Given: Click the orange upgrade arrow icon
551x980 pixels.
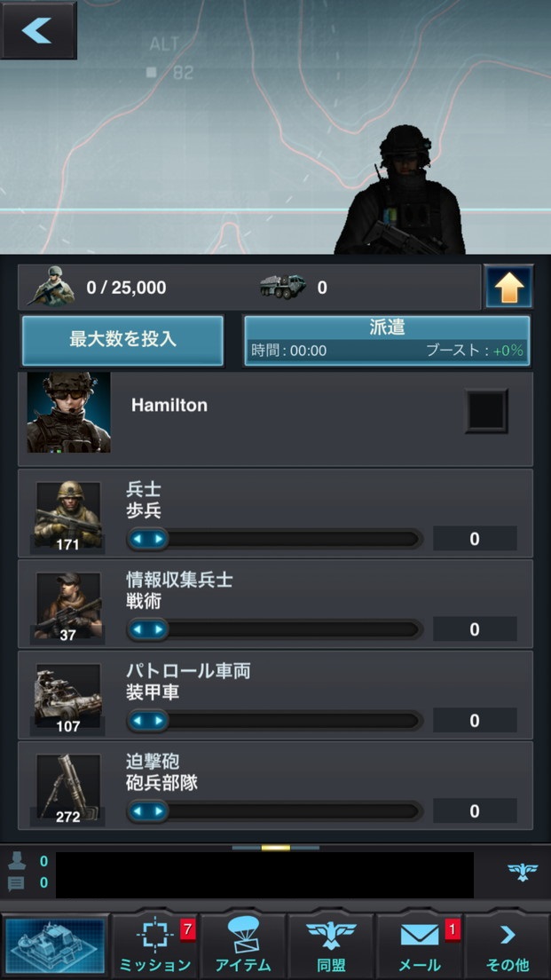Looking at the screenshot, I should 508,287.
